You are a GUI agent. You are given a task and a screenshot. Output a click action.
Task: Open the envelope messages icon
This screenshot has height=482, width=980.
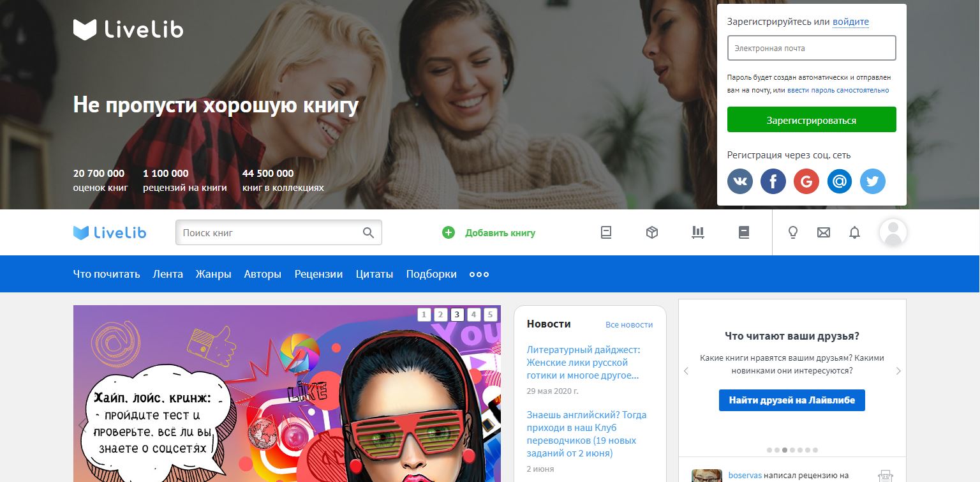tap(824, 233)
